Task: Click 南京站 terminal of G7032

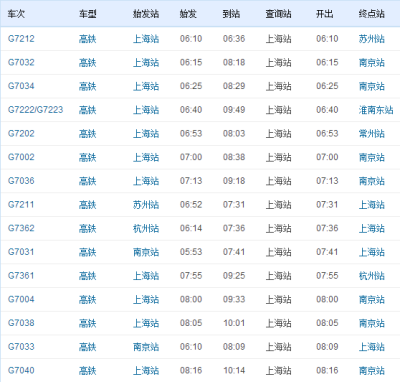Action: [372, 62]
